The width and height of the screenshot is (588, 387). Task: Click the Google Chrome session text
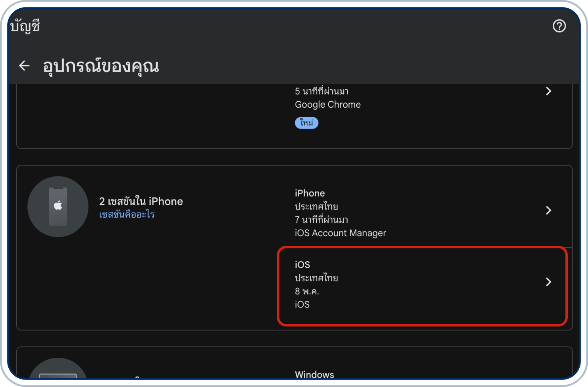pos(328,104)
